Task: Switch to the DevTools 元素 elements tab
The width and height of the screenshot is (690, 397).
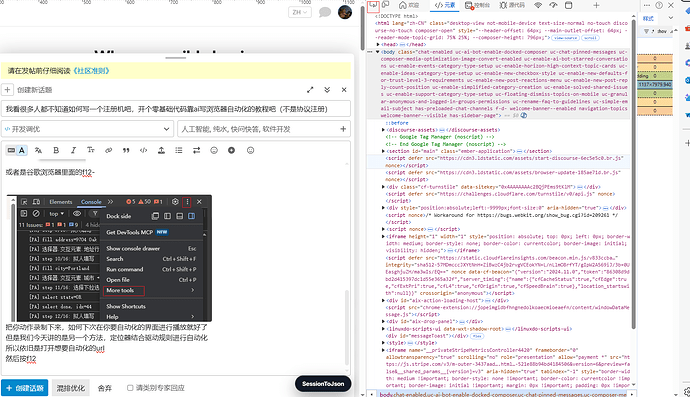Action: coord(445,5)
